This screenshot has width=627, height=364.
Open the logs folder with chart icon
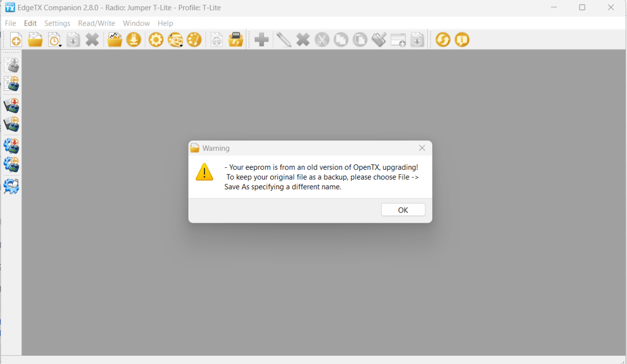click(115, 40)
